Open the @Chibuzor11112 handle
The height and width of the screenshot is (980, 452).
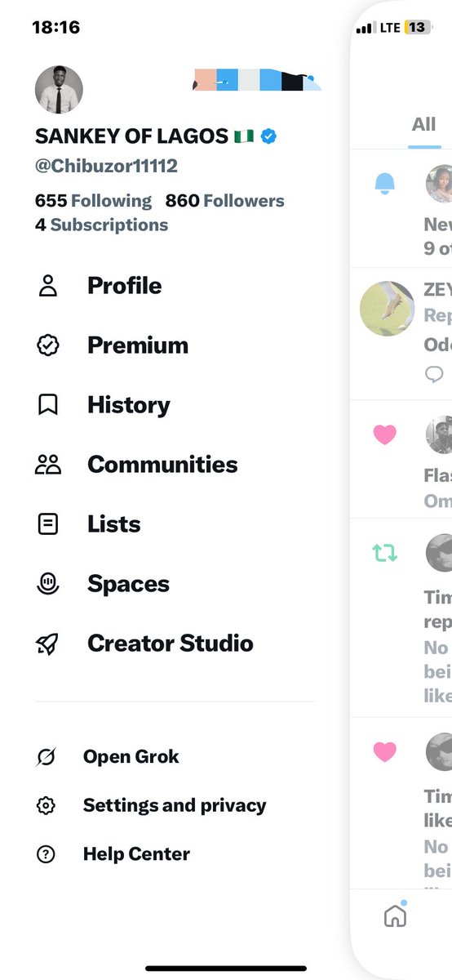click(106, 166)
